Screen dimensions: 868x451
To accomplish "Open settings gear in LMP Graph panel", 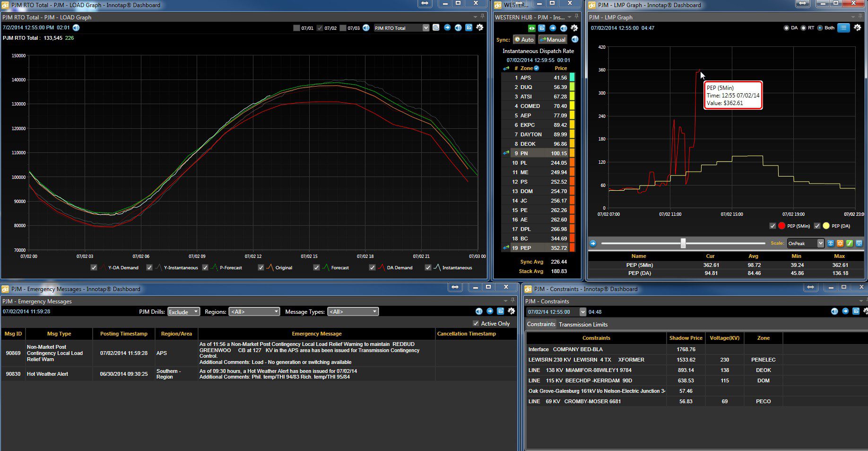I will coord(858,28).
